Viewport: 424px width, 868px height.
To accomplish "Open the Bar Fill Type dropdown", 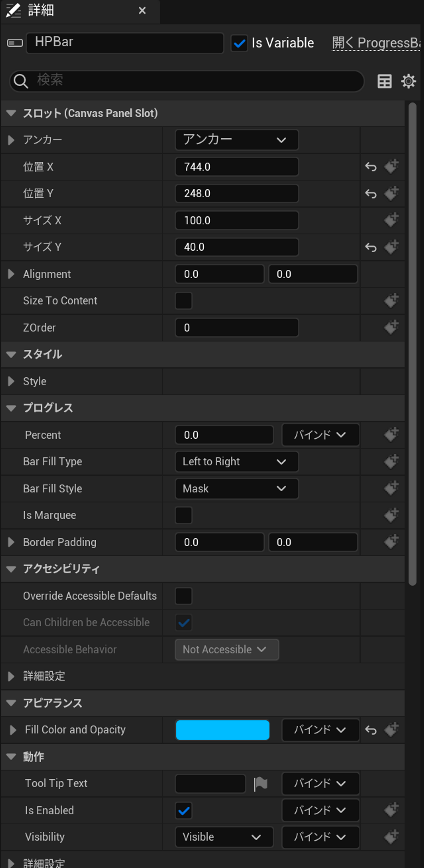I will (x=236, y=462).
